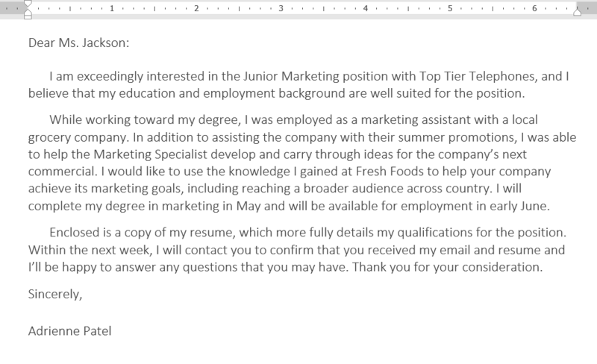Click "Thank you for your consideration" sentence

coord(446,267)
